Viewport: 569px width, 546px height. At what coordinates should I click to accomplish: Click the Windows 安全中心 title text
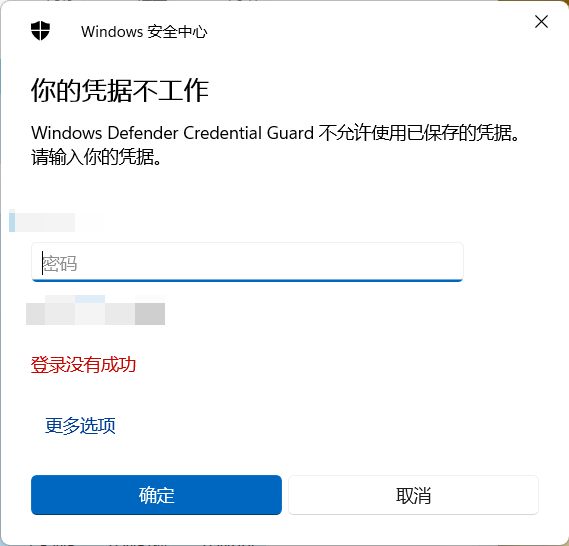point(144,32)
